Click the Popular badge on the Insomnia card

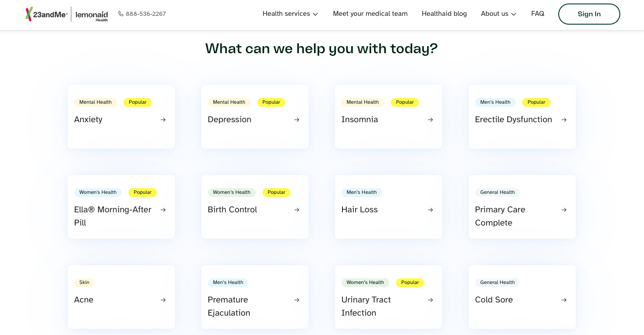404,102
